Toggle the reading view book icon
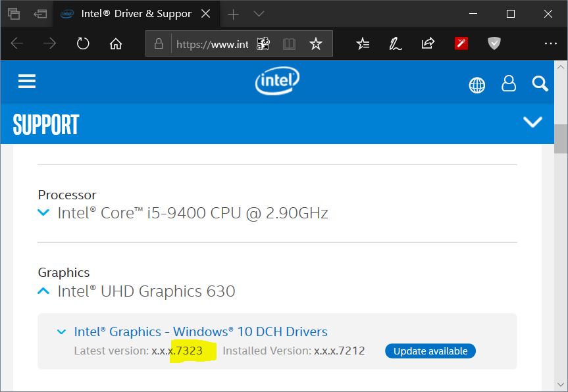Viewport: 568px width, 392px height. (x=289, y=44)
